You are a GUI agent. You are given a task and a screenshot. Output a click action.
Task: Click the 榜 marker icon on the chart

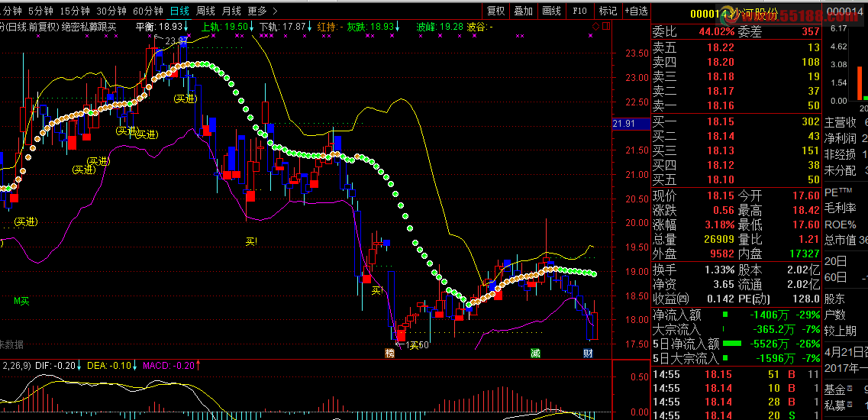tap(391, 353)
